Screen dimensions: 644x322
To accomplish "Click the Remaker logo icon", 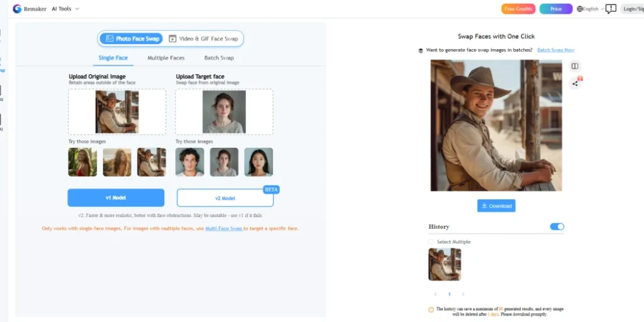I will click(17, 9).
